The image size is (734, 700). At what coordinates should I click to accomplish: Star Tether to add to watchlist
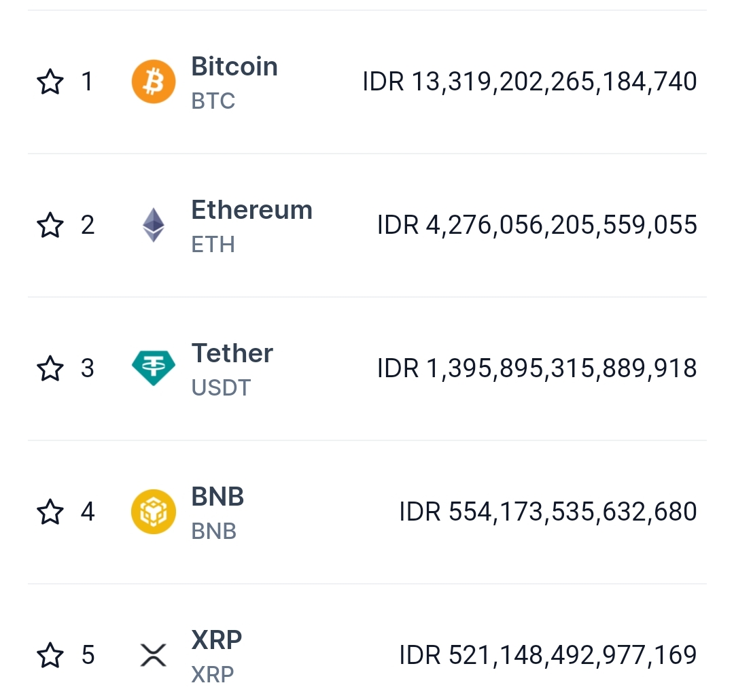coord(50,368)
